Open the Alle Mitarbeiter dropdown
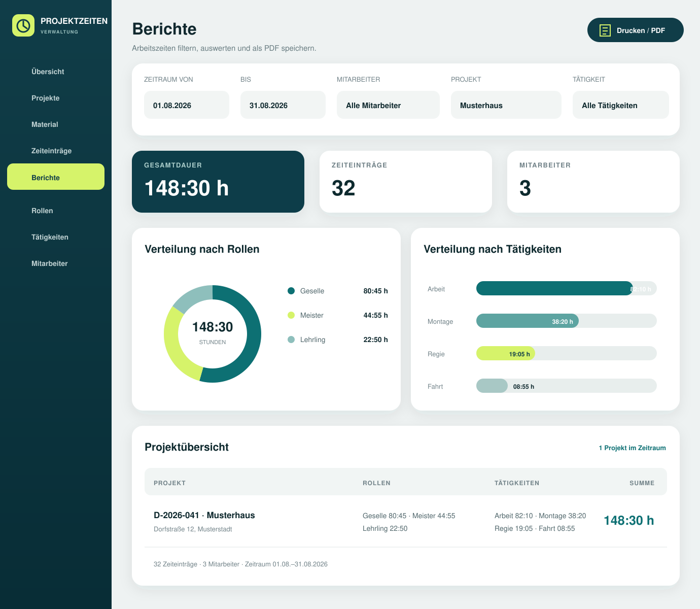This screenshot has height=609, width=700. point(388,105)
